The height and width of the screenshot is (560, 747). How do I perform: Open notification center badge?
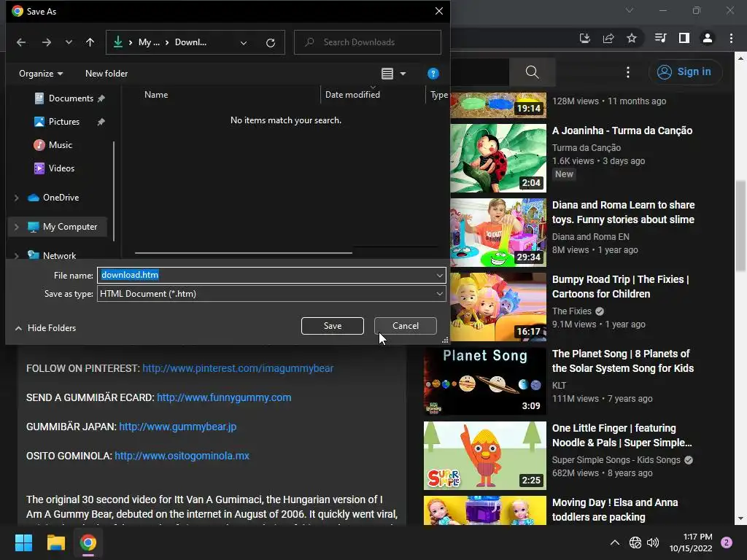tap(727, 542)
